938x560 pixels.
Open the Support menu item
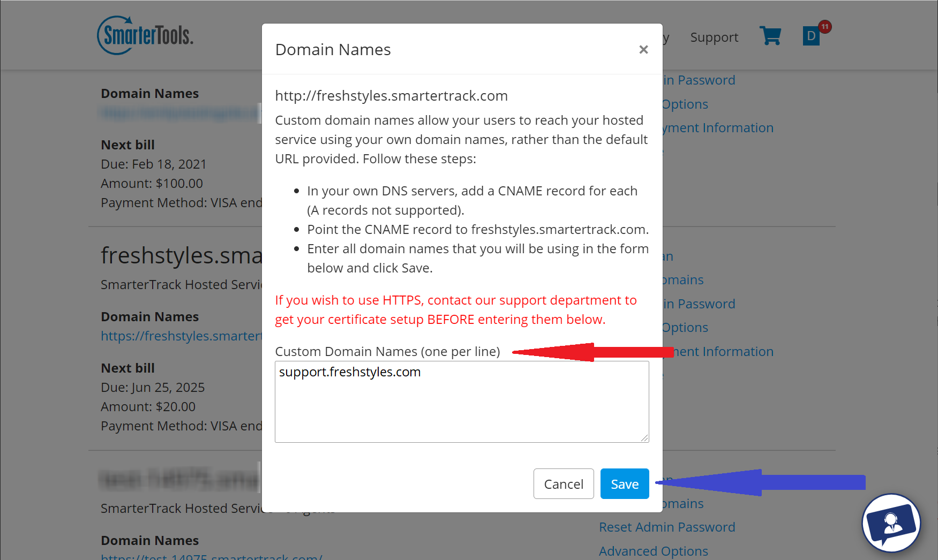[714, 37]
